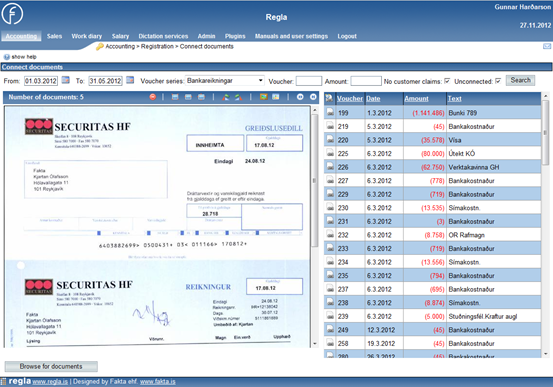This screenshot has width=553, height=387.
Task: Click the fit-to-page view icon
Action: click(175, 97)
